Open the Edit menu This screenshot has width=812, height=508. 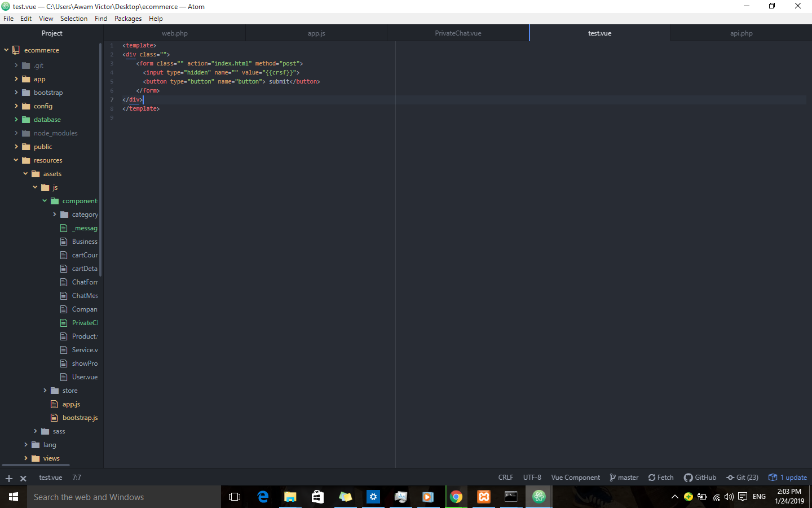[x=26, y=19]
